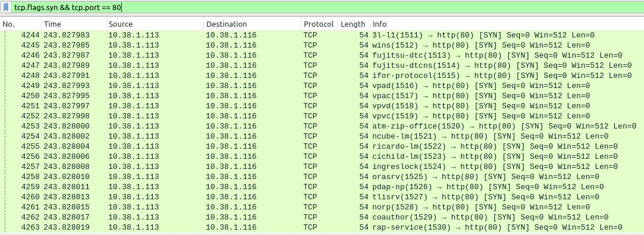
Task: Select packet number 4256
Action: (x=30, y=156)
